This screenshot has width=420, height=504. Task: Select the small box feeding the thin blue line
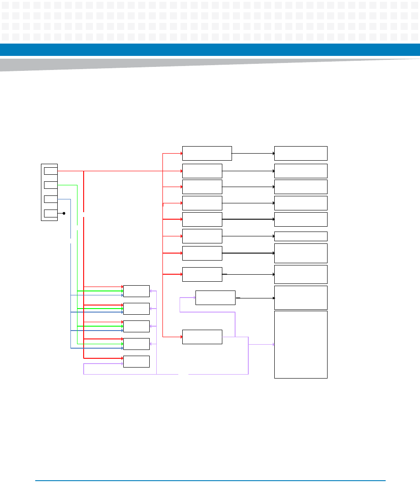[51, 199]
